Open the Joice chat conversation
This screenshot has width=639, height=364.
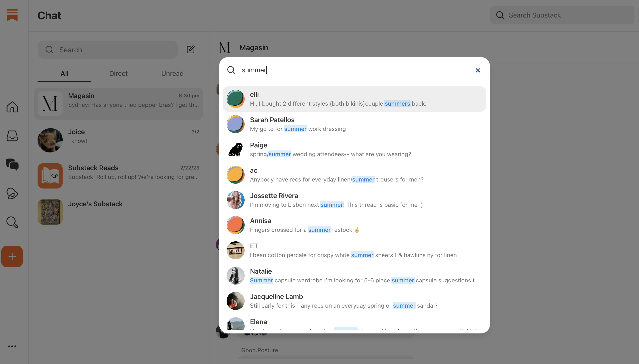(x=118, y=140)
